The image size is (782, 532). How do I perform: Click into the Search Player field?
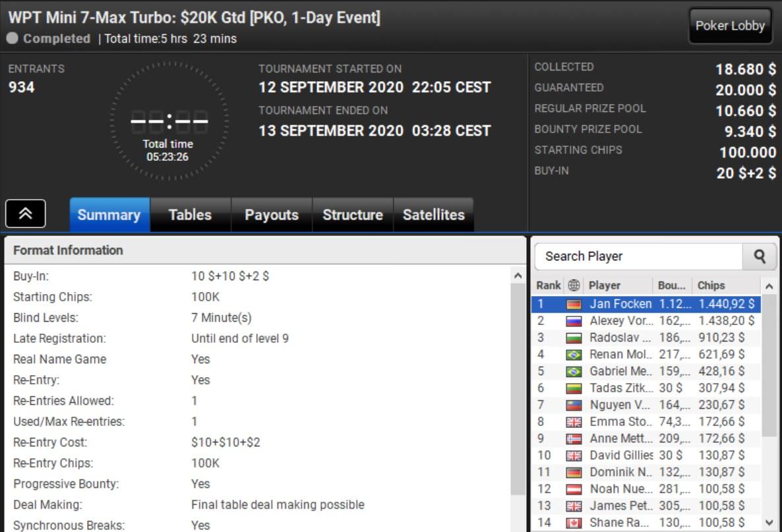click(x=638, y=256)
